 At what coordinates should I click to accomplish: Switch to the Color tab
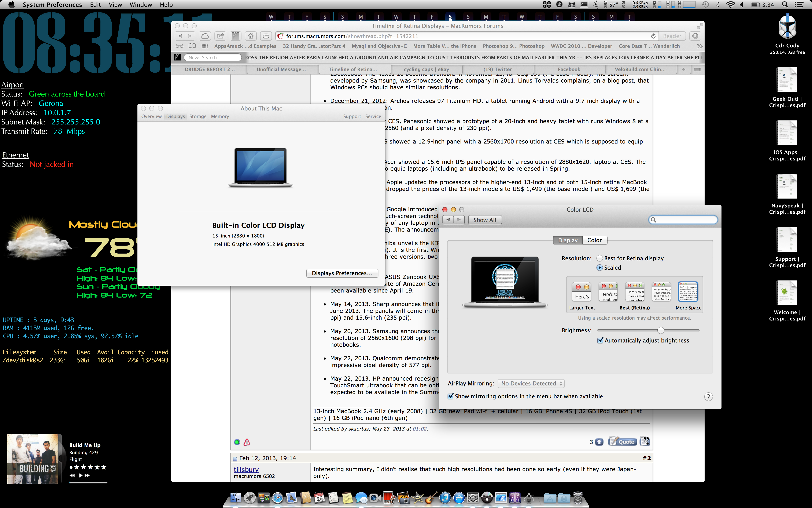click(594, 240)
